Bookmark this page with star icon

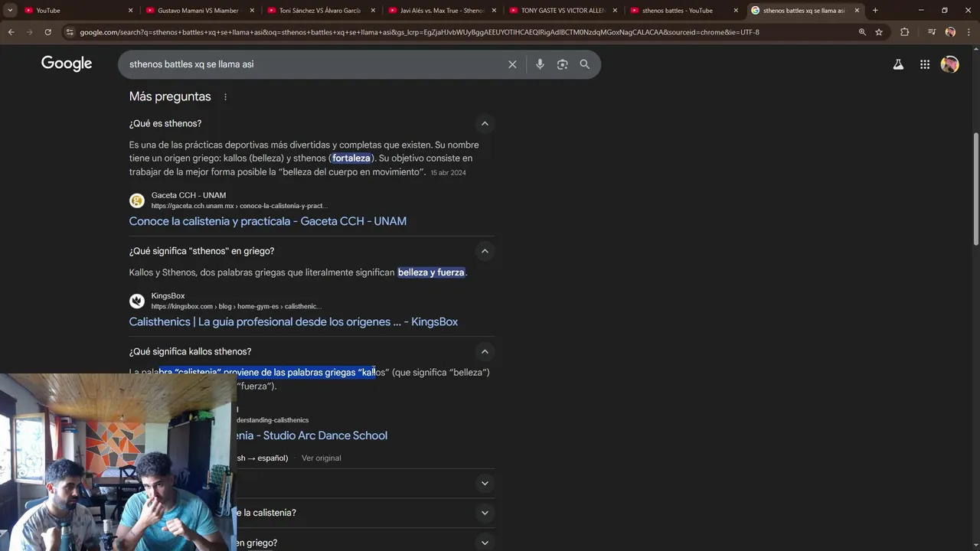click(879, 32)
